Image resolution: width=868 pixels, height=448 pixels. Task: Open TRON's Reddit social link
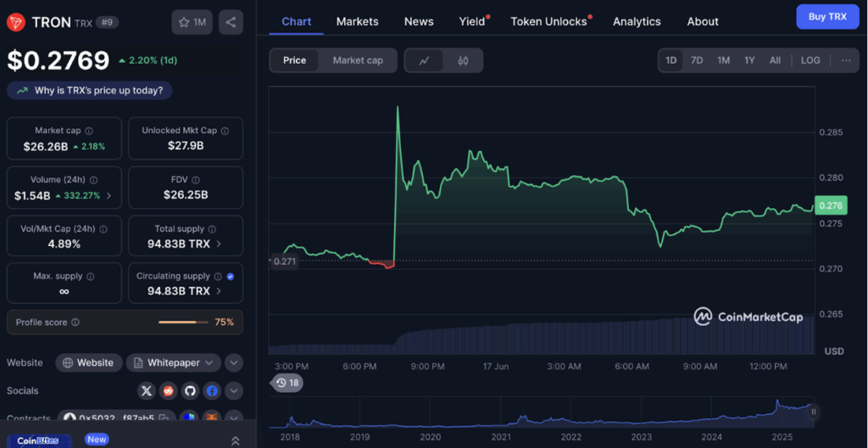tap(169, 390)
